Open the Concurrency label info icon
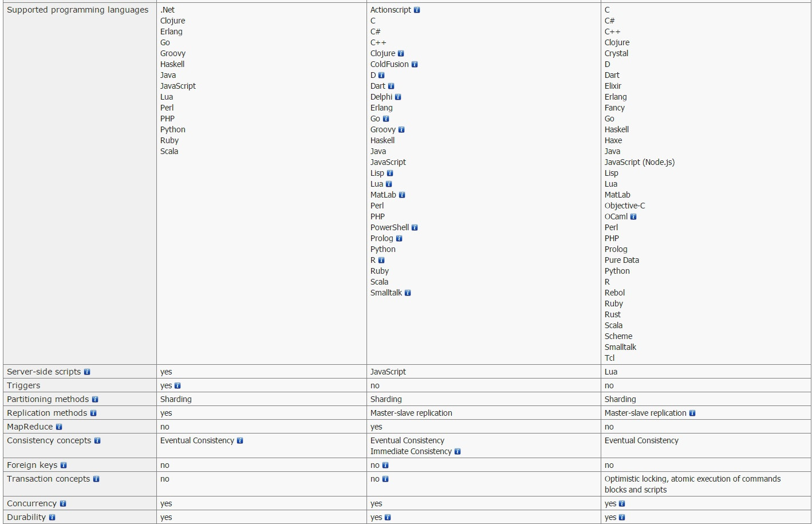 click(x=63, y=504)
